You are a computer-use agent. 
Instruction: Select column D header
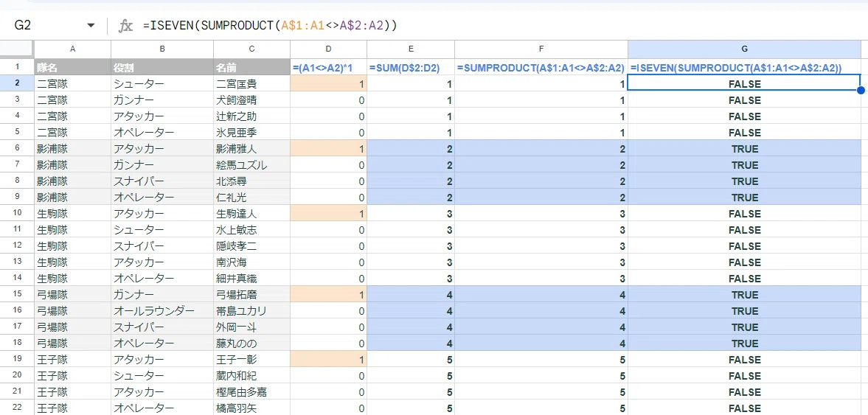(x=328, y=49)
